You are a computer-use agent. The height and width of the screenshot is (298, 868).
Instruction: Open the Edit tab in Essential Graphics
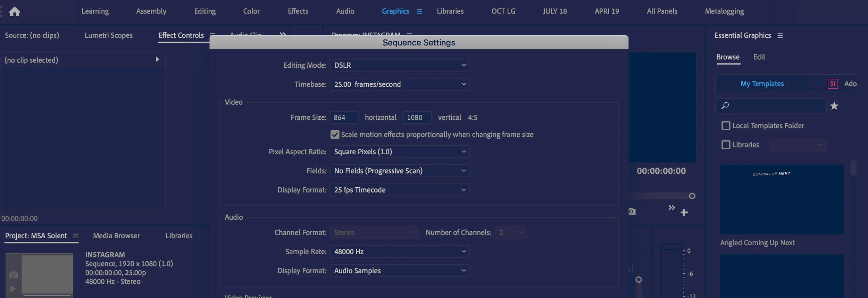[759, 57]
